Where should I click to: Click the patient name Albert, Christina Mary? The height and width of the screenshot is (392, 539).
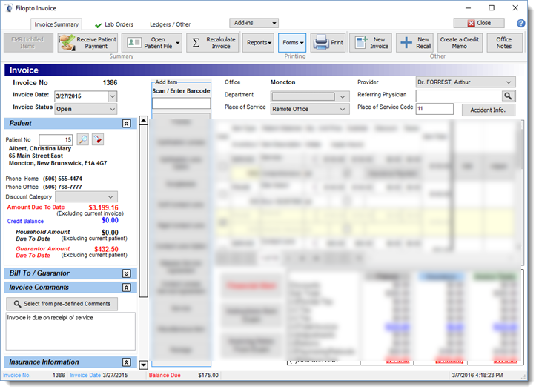(40, 149)
